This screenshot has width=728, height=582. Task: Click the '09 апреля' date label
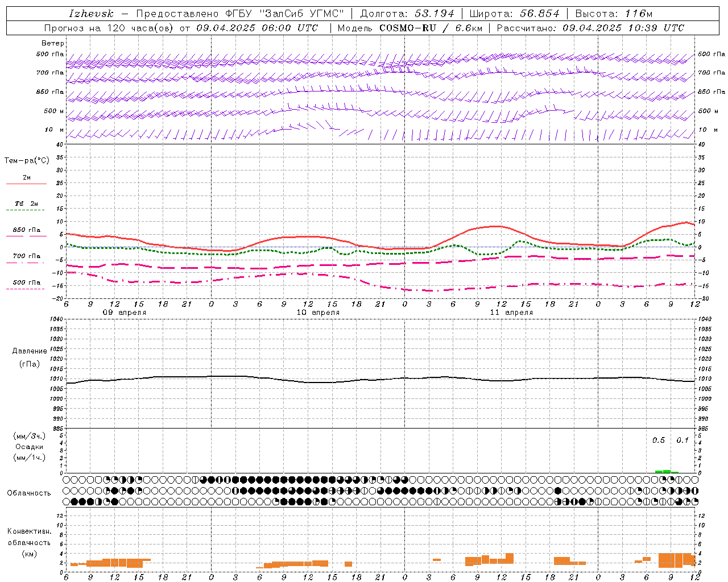pyautogui.click(x=124, y=313)
